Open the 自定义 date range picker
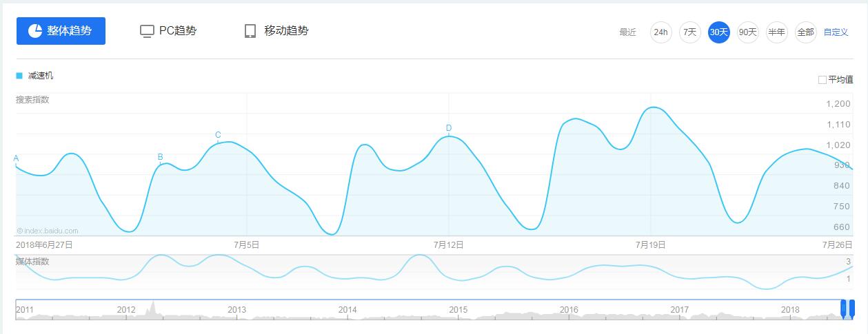This screenshot has height=334, width=868. tap(836, 32)
